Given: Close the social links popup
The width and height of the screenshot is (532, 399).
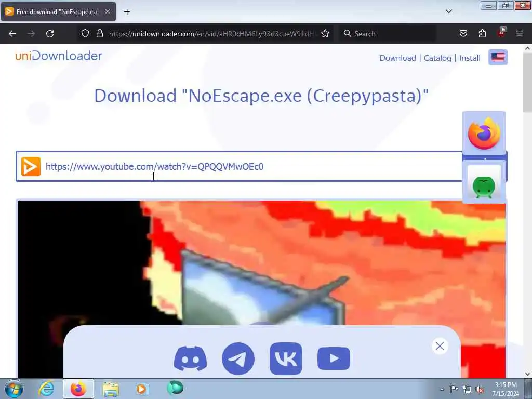Looking at the screenshot, I should coord(440,346).
